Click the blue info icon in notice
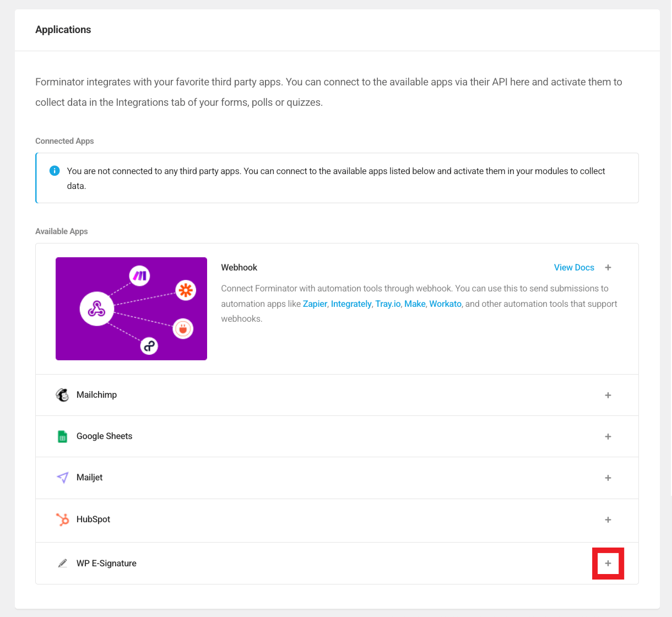 pos(55,171)
